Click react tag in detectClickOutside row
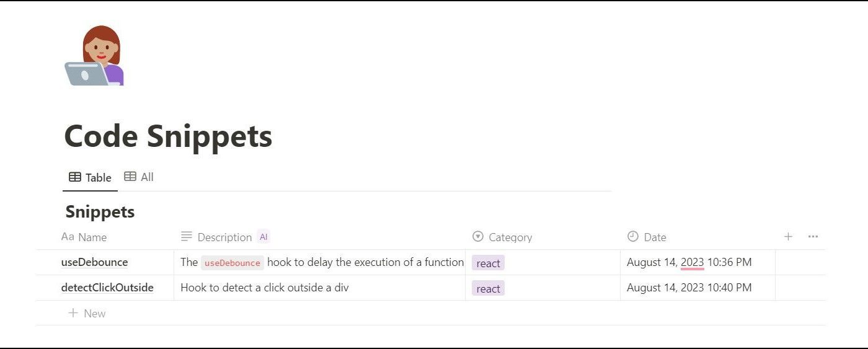 488,289
